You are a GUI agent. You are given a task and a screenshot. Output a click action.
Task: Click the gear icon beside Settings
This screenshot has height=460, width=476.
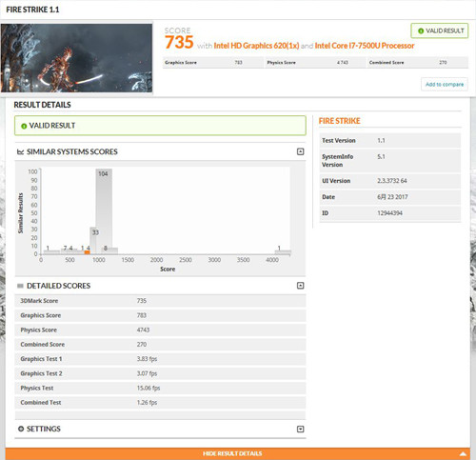[x=21, y=429]
